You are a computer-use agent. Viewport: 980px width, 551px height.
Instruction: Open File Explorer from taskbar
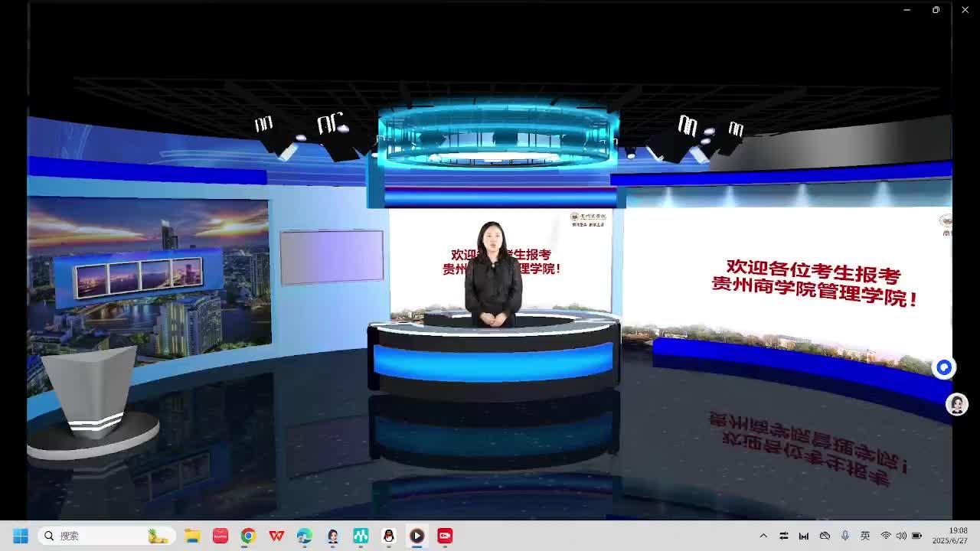tap(192, 536)
